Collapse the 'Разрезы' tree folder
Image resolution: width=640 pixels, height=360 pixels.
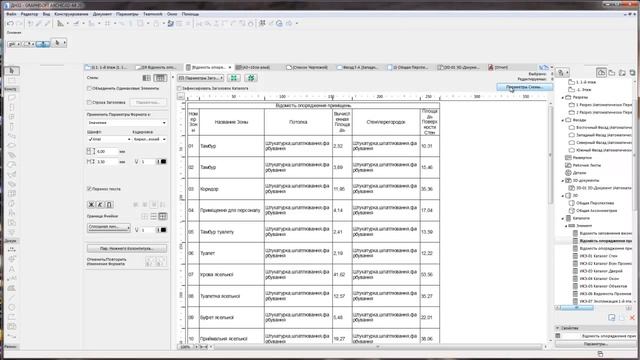point(563,98)
